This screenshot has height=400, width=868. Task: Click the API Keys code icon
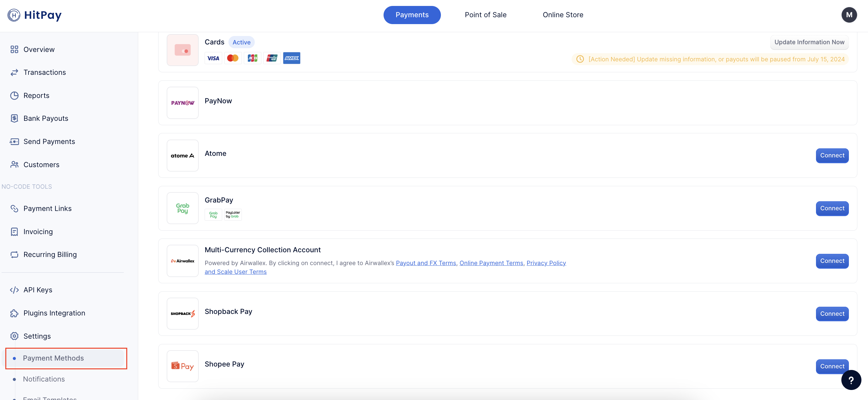tap(14, 290)
